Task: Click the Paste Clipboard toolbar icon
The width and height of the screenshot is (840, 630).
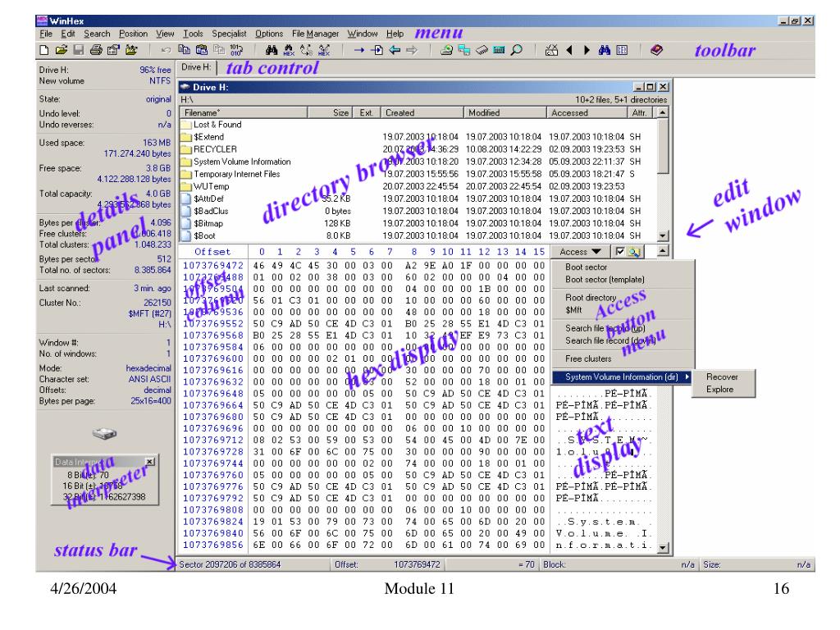Action: 202,50
